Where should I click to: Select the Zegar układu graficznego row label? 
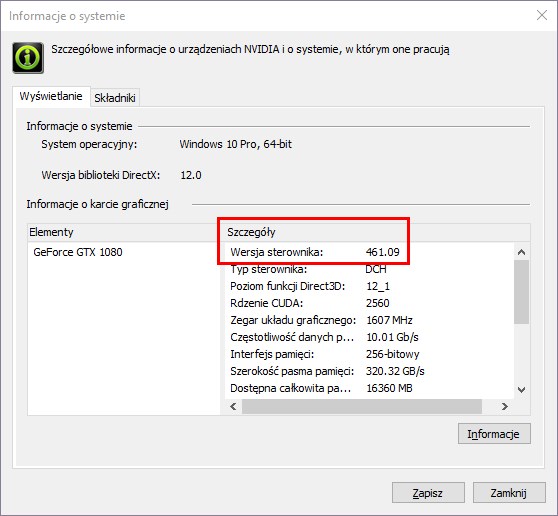point(293,320)
